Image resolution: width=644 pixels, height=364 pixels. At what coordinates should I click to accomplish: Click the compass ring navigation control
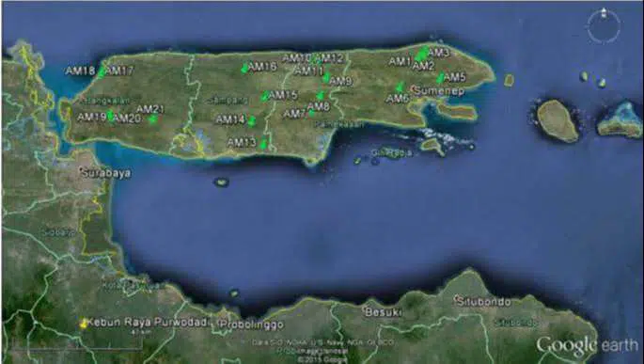[604, 26]
